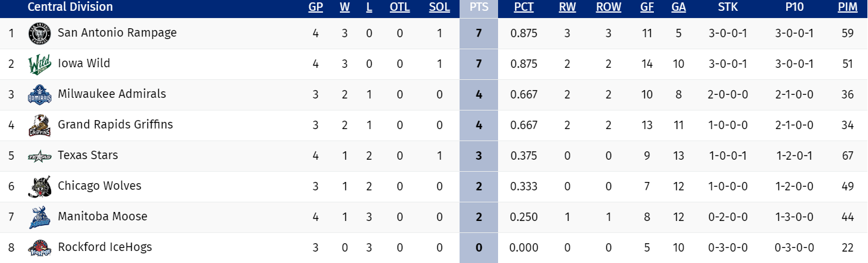Sort standings by GP column header
Viewport: 868px width, 263px height.
click(x=315, y=7)
